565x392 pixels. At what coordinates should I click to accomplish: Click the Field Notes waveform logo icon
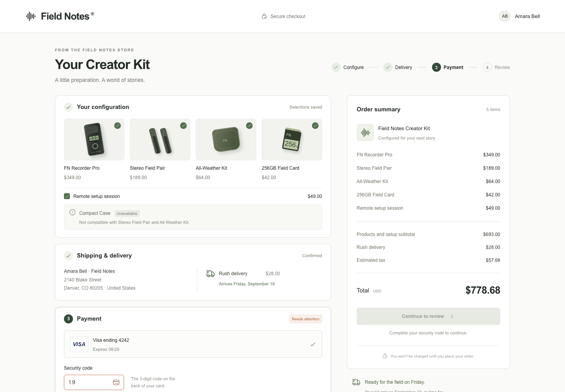31,16
